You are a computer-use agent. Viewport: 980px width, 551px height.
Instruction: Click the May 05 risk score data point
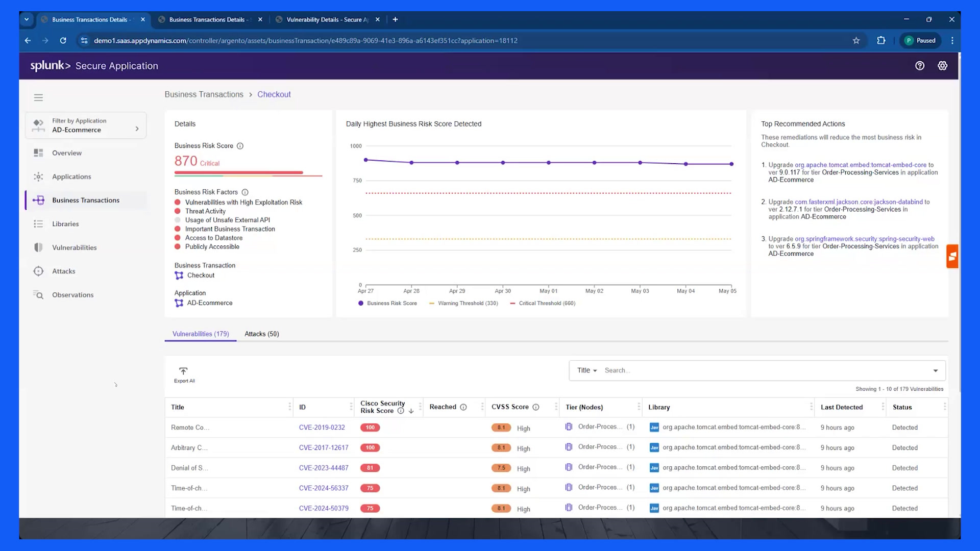tap(731, 164)
